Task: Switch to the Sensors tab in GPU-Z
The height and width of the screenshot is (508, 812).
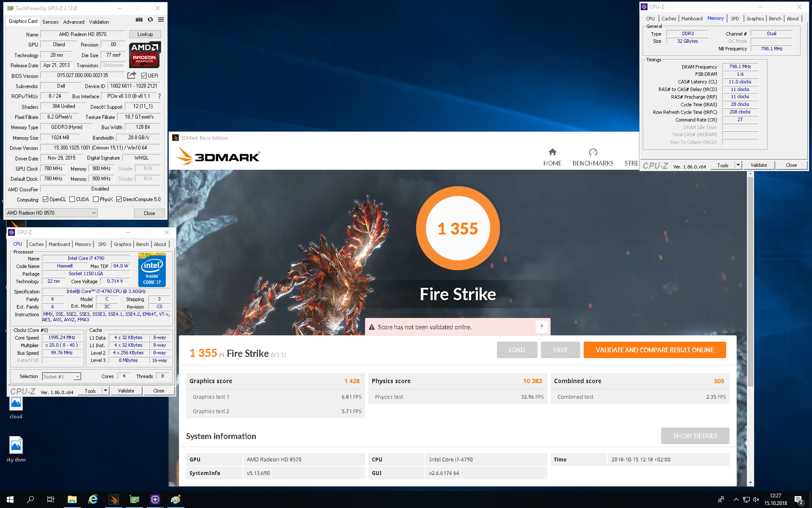Action: 50,22
